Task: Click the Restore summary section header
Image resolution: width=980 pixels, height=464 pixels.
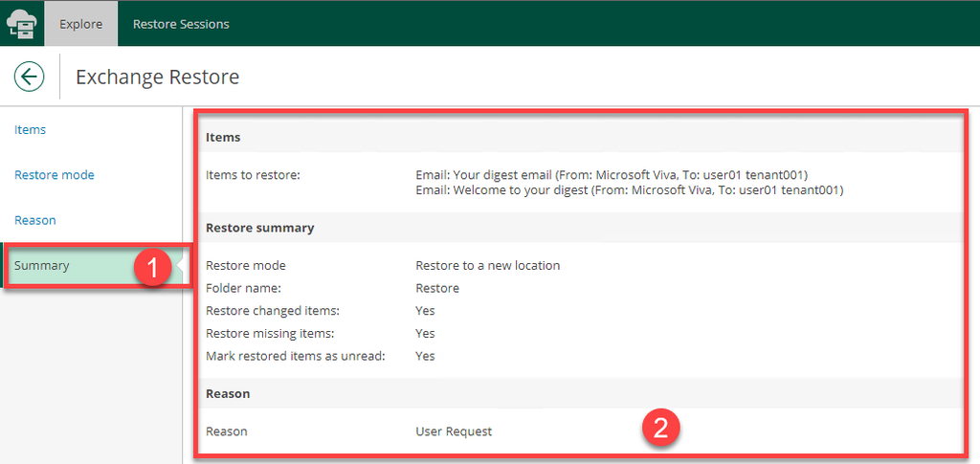Action: tap(260, 228)
